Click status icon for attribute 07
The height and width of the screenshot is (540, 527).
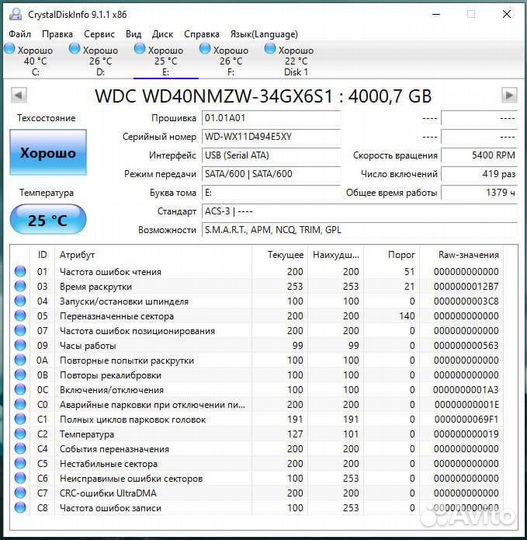[20, 331]
